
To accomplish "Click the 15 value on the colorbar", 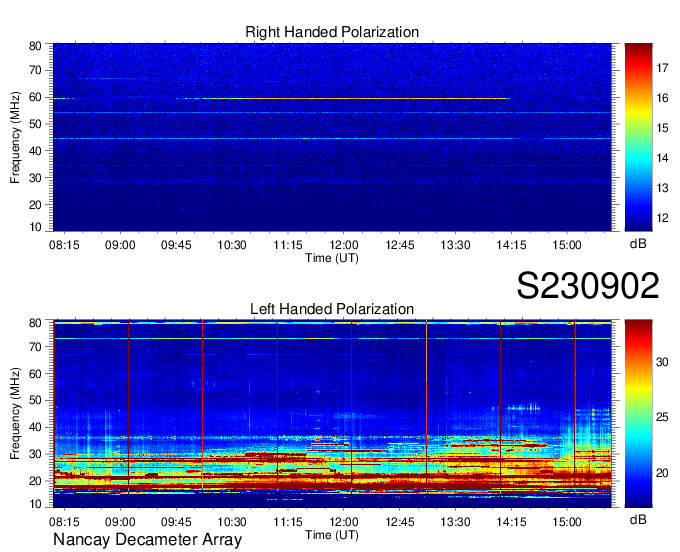I will [x=662, y=128].
